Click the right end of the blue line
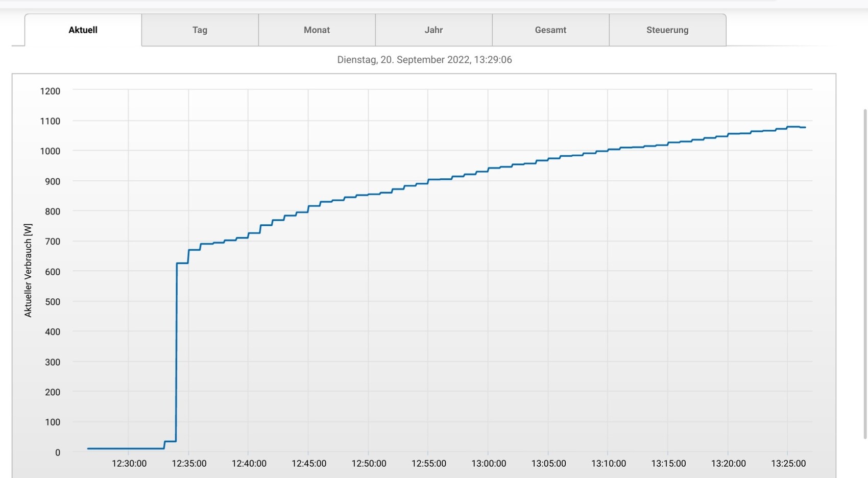The image size is (868, 478). 804,127
